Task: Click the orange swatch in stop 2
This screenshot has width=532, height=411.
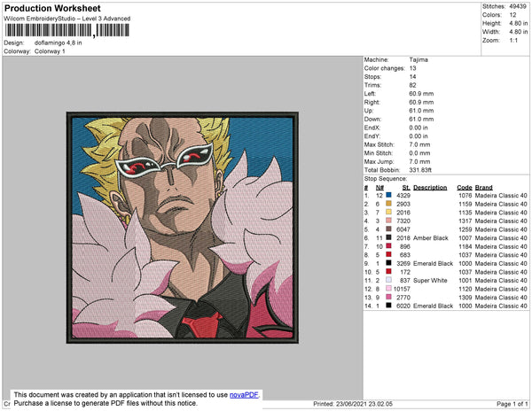Action: [388, 204]
